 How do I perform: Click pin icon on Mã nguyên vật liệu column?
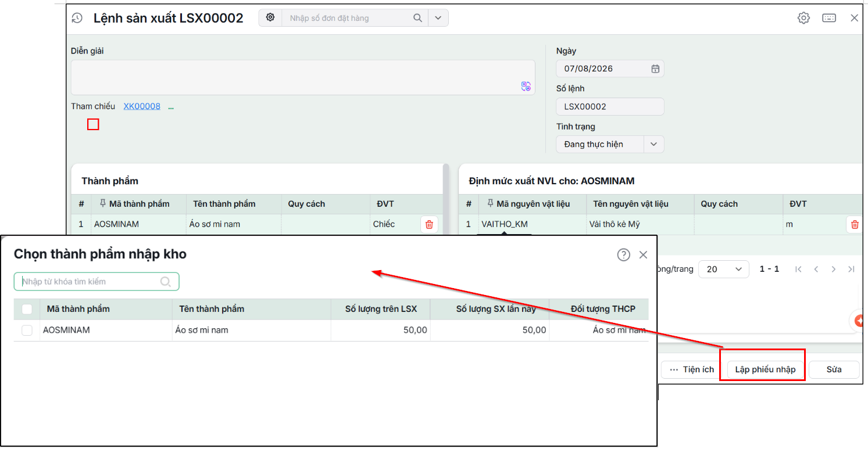click(x=490, y=204)
